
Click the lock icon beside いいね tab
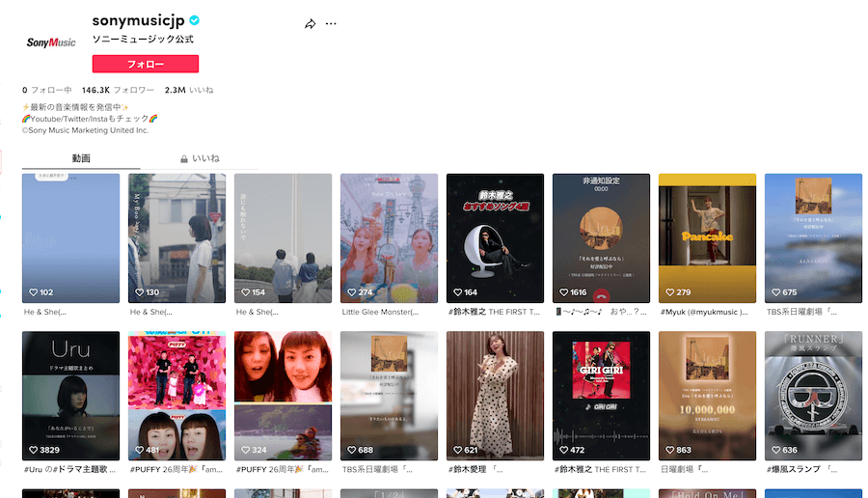coord(184,159)
